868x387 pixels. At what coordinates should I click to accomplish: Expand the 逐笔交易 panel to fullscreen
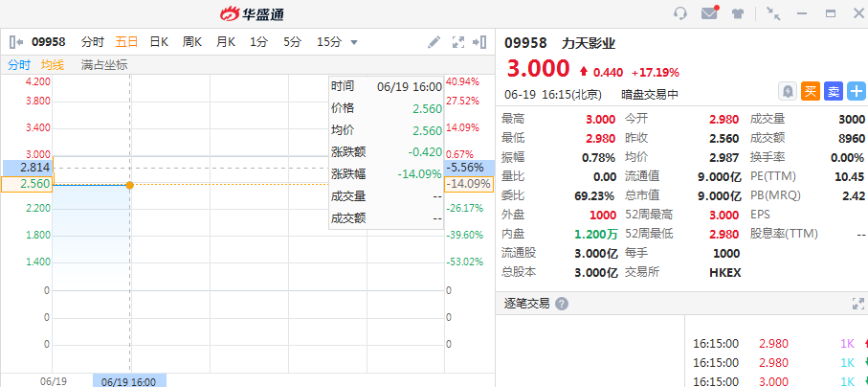click(x=857, y=304)
